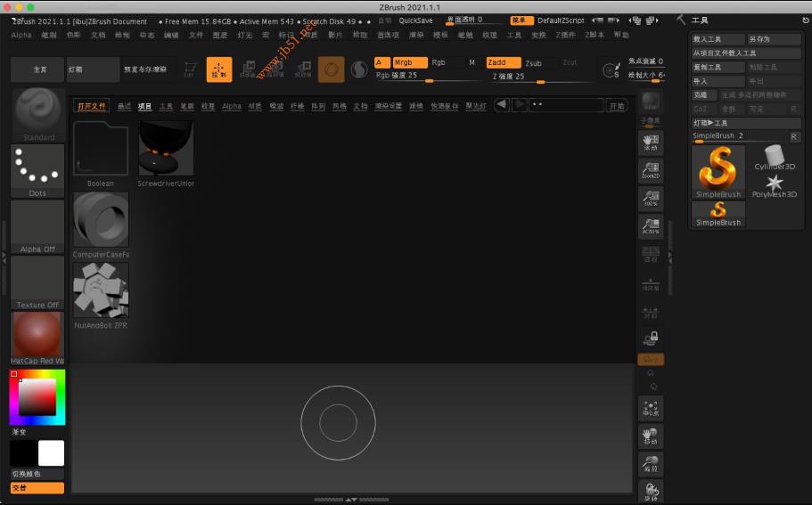
Task: Activate the orange 绘制 Draw mode button
Action: pyautogui.click(x=219, y=69)
